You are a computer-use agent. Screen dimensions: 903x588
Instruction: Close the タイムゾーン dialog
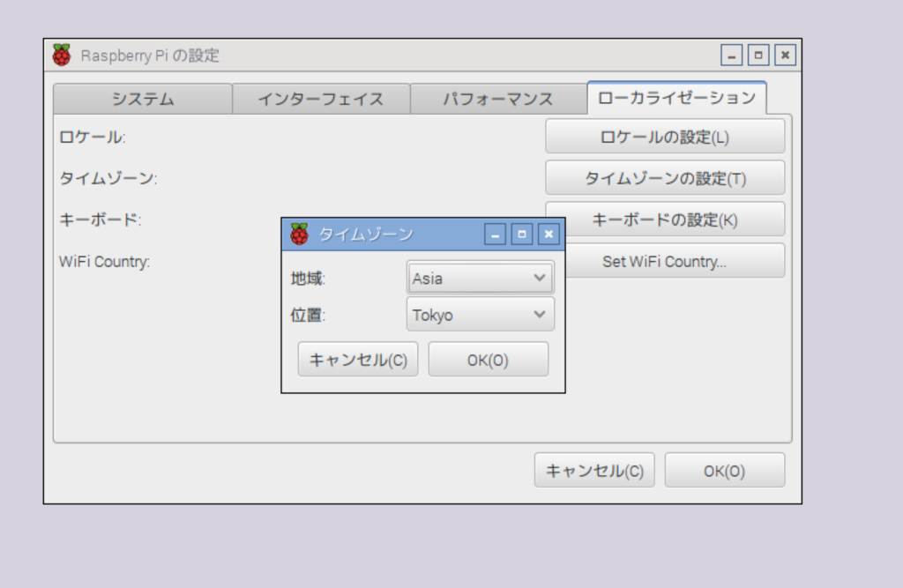[549, 234]
